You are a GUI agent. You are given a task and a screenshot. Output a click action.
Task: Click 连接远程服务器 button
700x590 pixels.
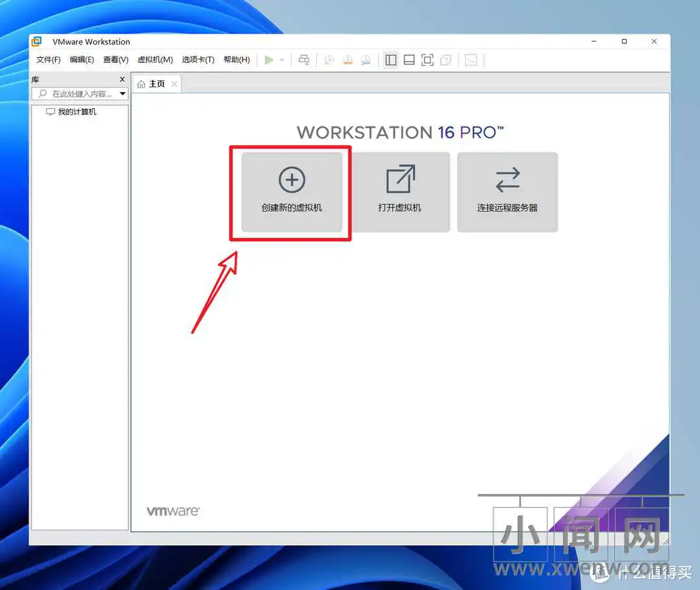tap(507, 192)
